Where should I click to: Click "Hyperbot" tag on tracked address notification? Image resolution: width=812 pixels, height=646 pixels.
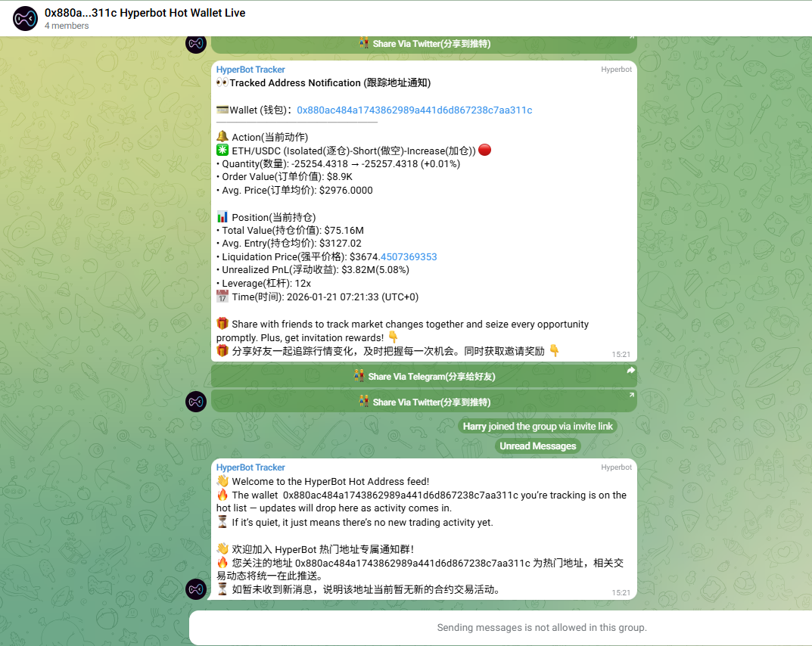pos(616,70)
